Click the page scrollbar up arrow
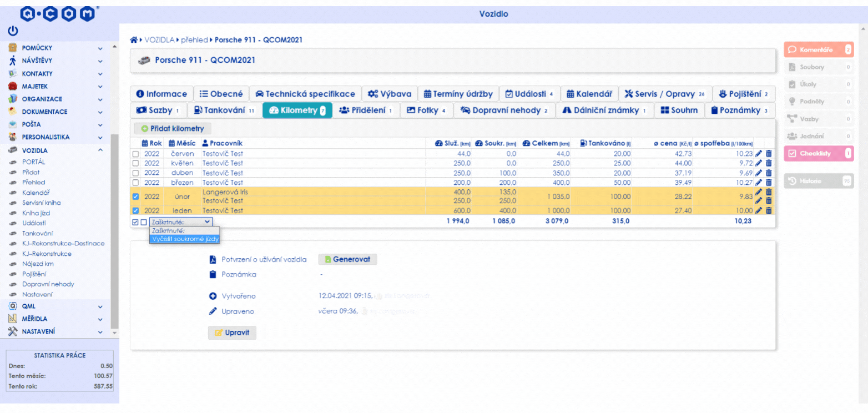This screenshot has width=868, height=413. (862, 28)
